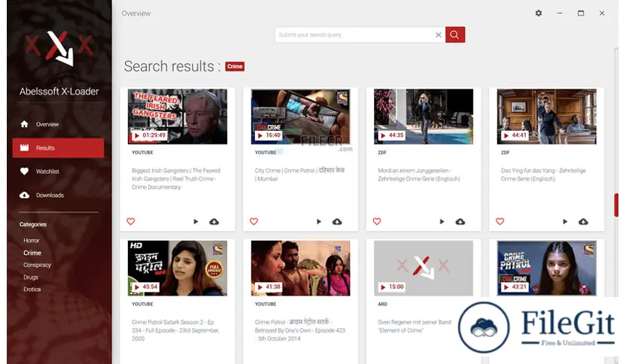629x364 pixels.
Task: Open the 44:41 ZDF train thumbnail
Action: (547, 117)
